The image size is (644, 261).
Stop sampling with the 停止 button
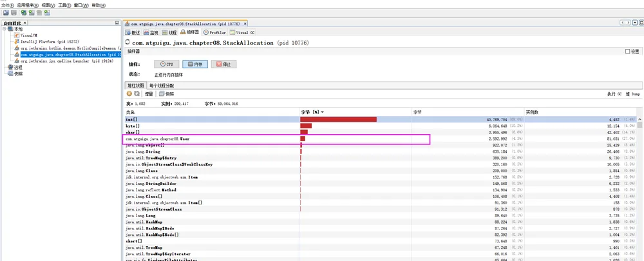pyautogui.click(x=224, y=64)
